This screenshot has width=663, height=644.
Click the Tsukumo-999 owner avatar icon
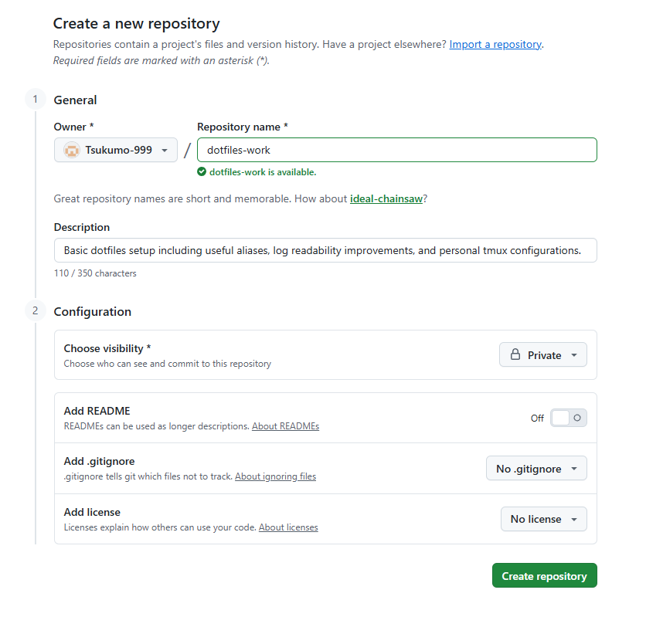tap(72, 151)
